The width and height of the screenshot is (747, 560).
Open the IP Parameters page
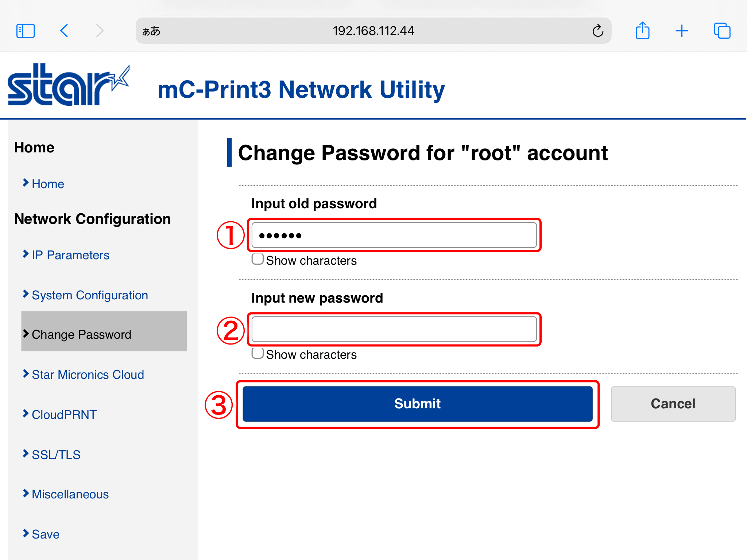click(70, 255)
